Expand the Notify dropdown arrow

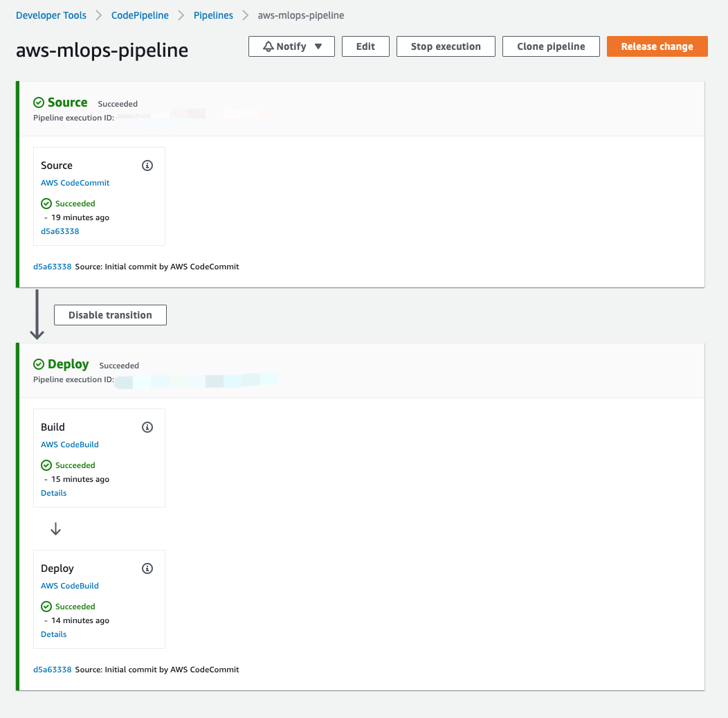point(318,46)
